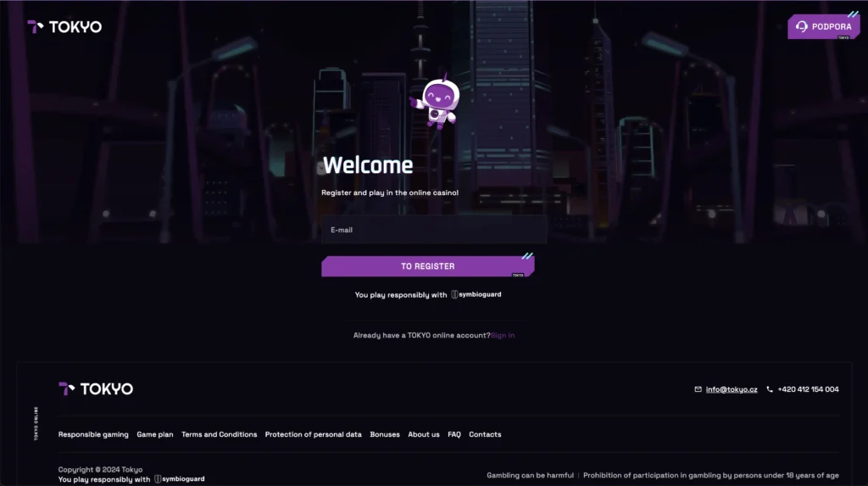Screen dimensions: 868x486
Task: Open the info@tokyo.cz email link
Action: (732, 389)
